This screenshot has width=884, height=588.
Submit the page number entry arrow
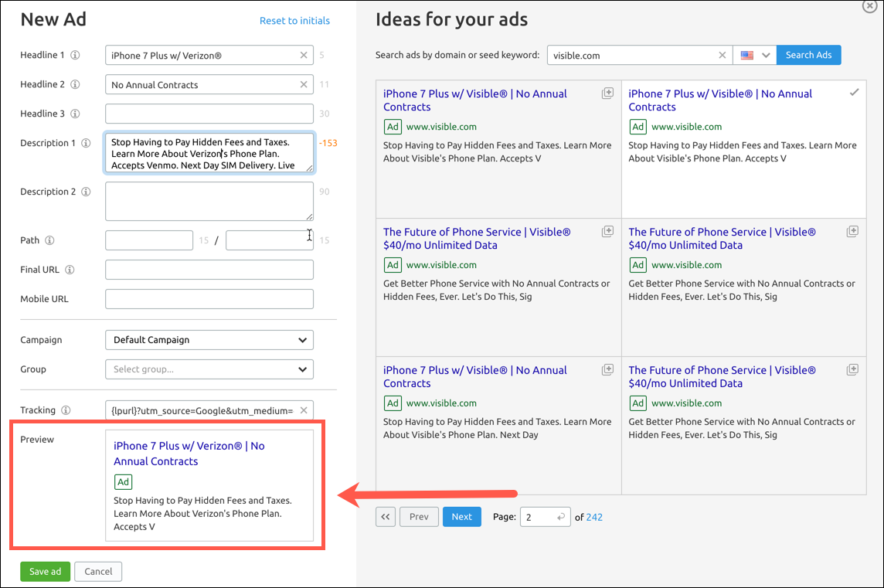point(560,517)
